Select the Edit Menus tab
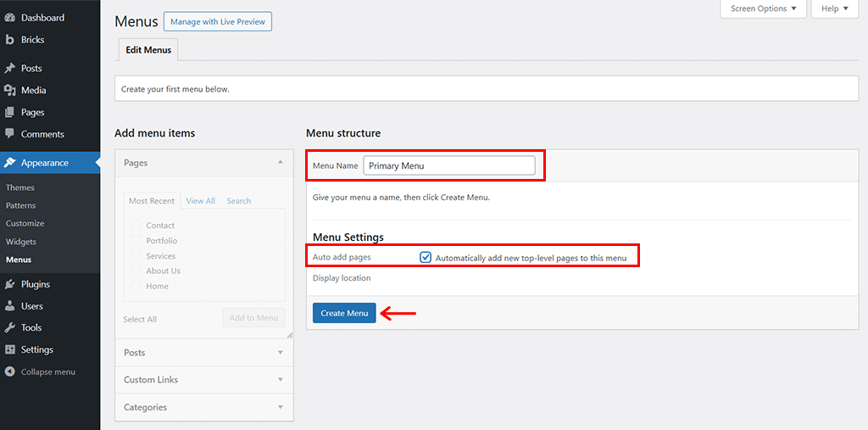The height and width of the screenshot is (430, 868). click(x=148, y=50)
